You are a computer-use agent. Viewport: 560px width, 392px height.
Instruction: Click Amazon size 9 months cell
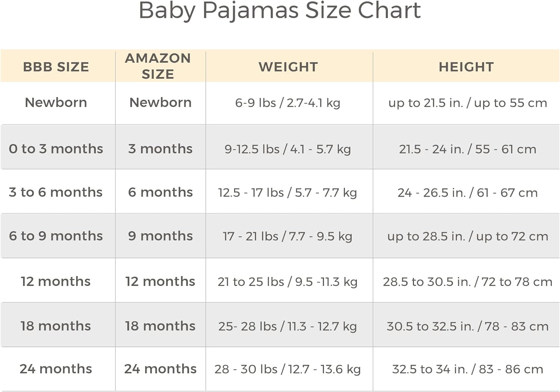pyautogui.click(x=161, y=236)
